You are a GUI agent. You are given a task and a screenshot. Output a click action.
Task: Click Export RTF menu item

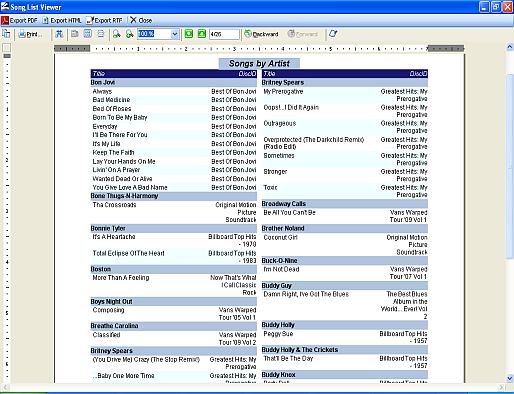click(104, 21)
